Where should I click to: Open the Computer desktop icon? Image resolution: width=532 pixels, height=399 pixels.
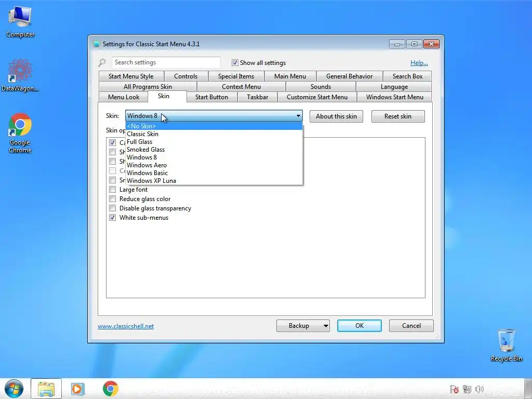coord(20,21)
